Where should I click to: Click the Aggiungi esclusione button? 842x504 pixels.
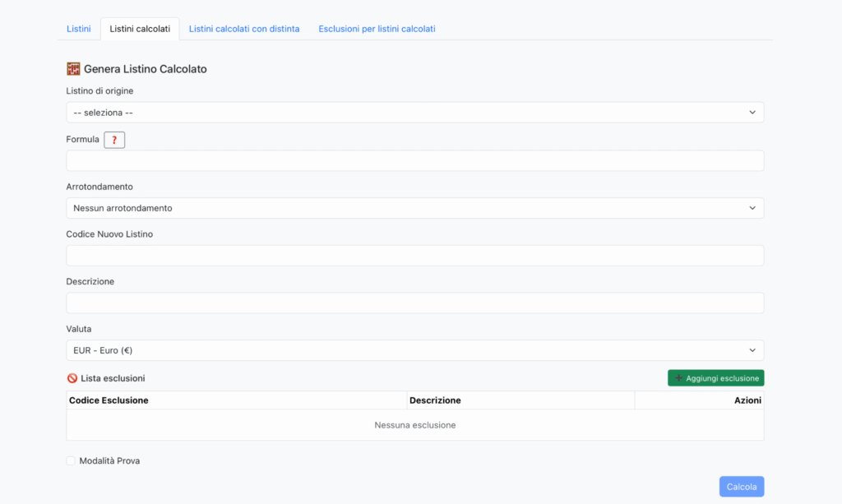click(716, 378)
